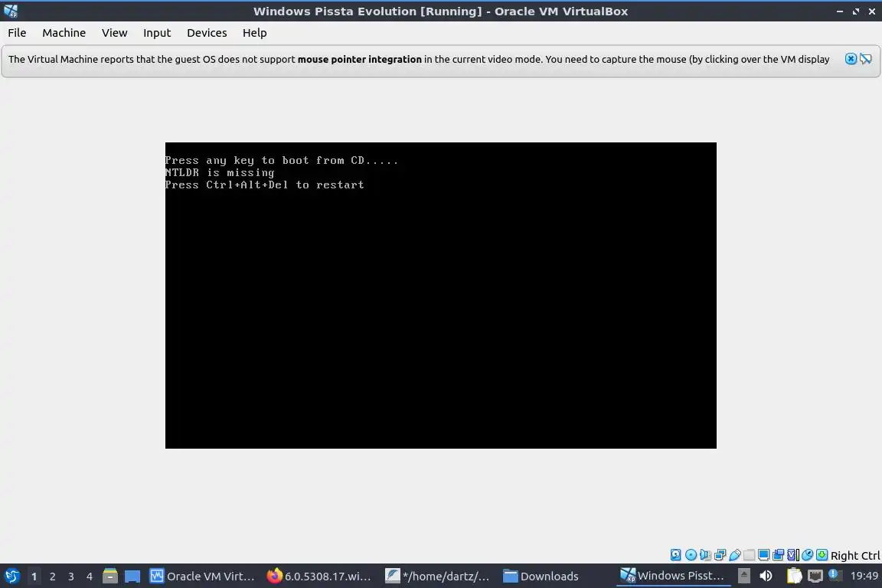This screenshot has width=882, height=588.
Task: Click the removable media eject tray icon
Action: (x=743, y=576)
